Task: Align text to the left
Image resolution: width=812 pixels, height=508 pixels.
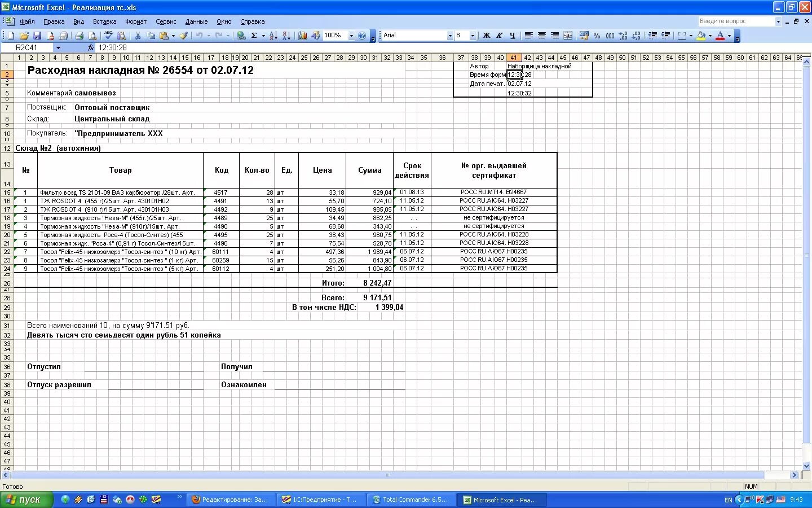Action: (x=528, y=36)
